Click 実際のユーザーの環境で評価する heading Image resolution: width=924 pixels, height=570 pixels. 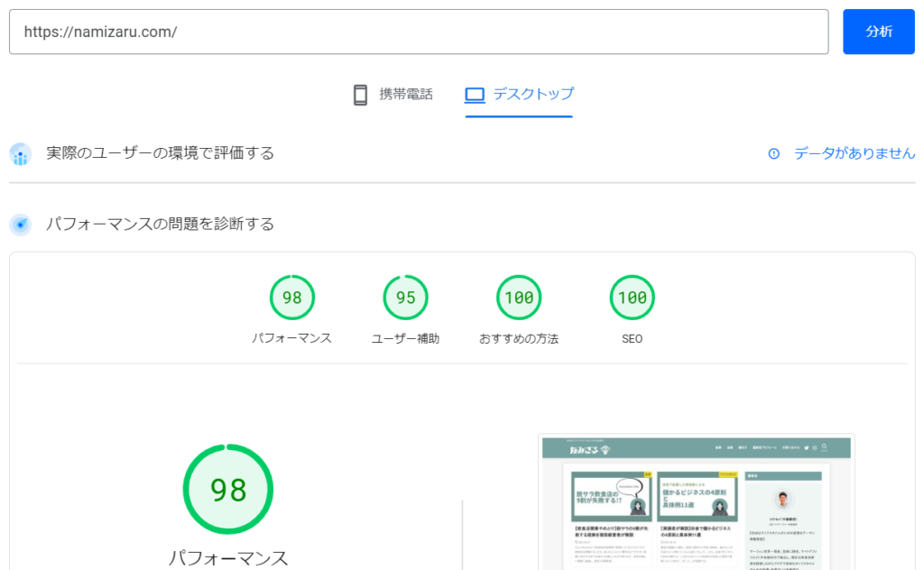pyautogui.click(x=161, y=153)
